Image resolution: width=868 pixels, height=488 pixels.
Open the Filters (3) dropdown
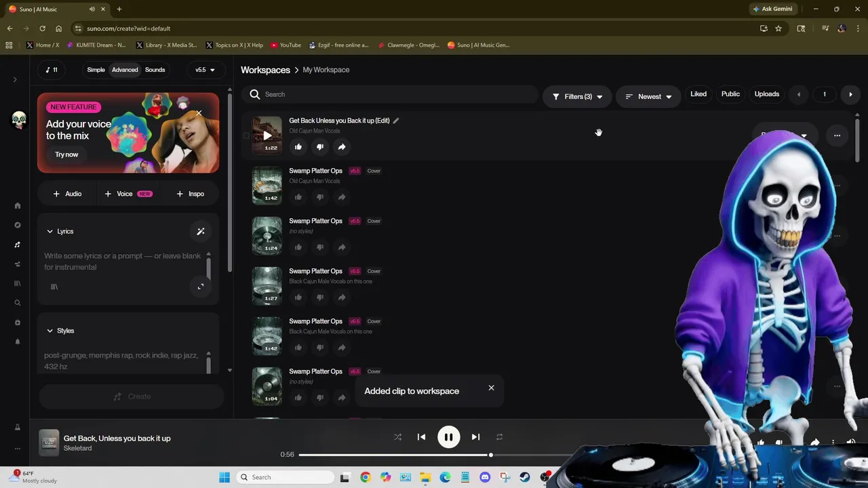point(577,96)
